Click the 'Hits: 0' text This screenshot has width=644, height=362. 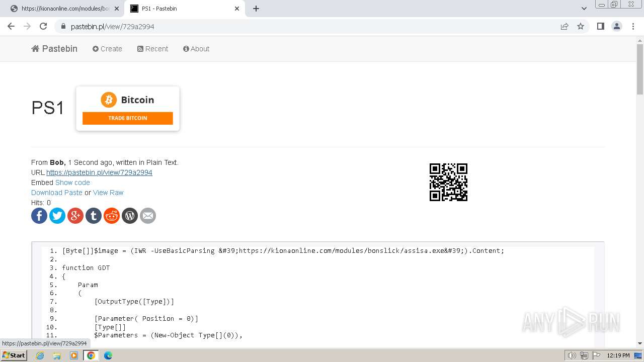pyautogui.click(x=41, y=203)
